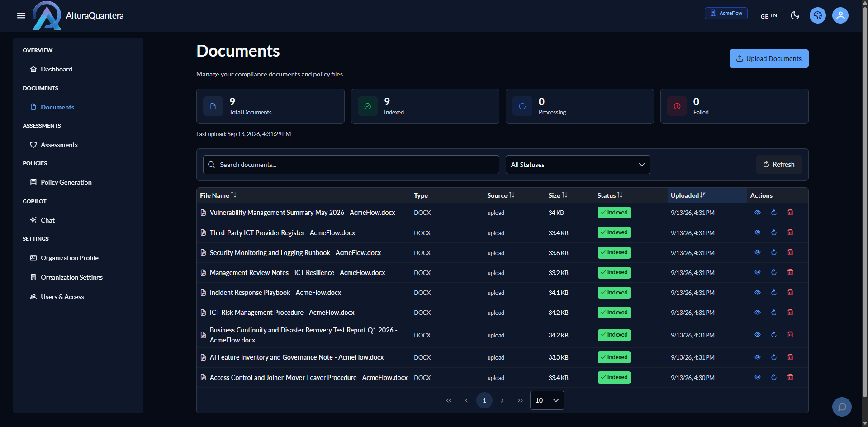Click the AlturaQuantera logo

click(x=47, y=15)
